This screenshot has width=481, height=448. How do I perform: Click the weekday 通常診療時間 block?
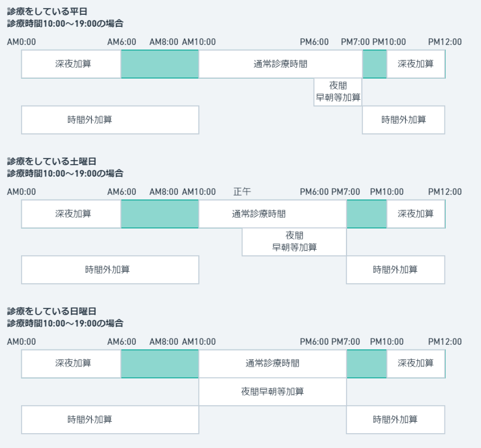point(280,64)
